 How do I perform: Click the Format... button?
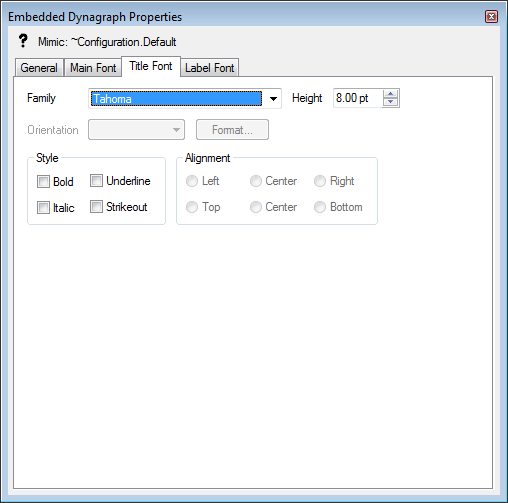click(x=232, y=130)
